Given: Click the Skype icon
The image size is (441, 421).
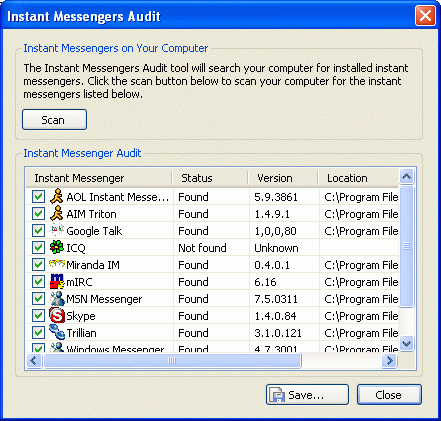Looking at the screenshot, I should tap(57, 315).
